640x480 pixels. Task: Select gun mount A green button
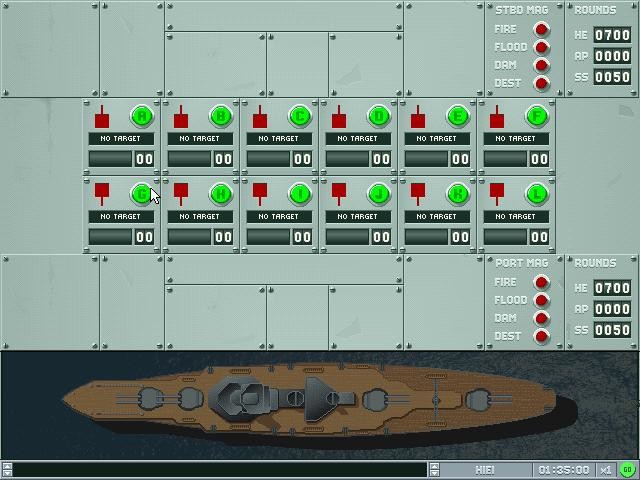pyautogui.click(x=142, y=116)
